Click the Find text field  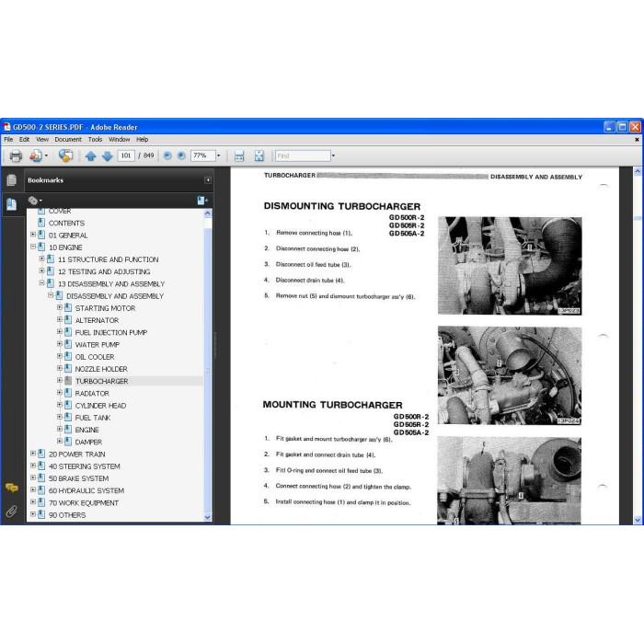(x=303, y=155)
